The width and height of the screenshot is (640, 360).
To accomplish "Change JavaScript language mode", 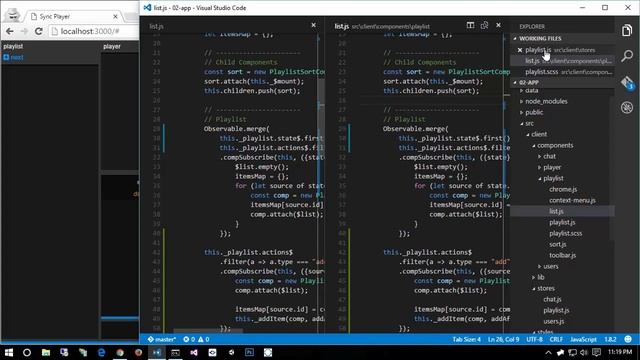I will (x=583, y=339).
